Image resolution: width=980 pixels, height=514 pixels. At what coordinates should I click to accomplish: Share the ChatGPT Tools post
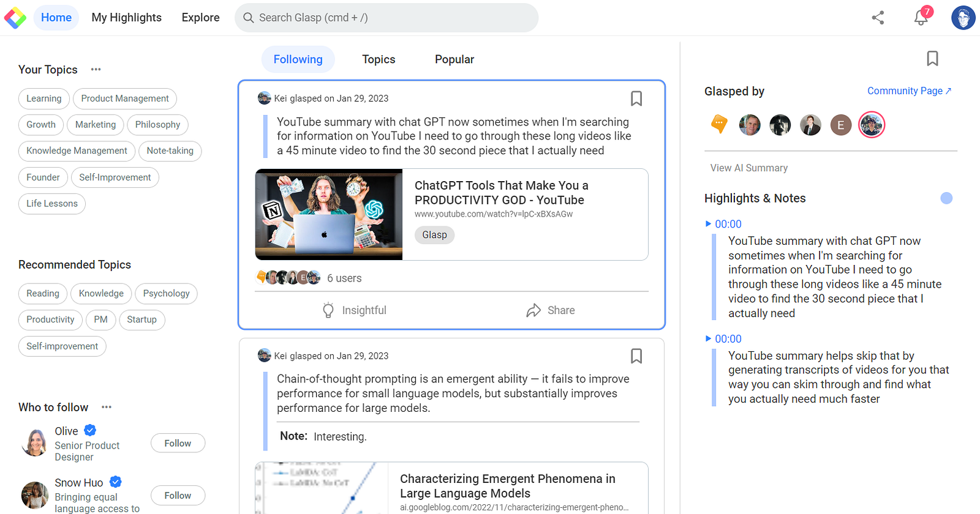pyautogui.click(x=550, y=310)
